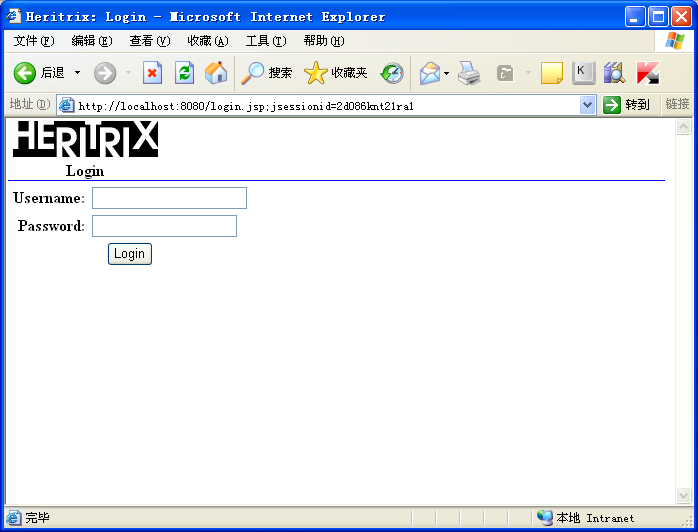Open the 帮助(H) menu
Screen dimensions: 698x532
[324, 41]
